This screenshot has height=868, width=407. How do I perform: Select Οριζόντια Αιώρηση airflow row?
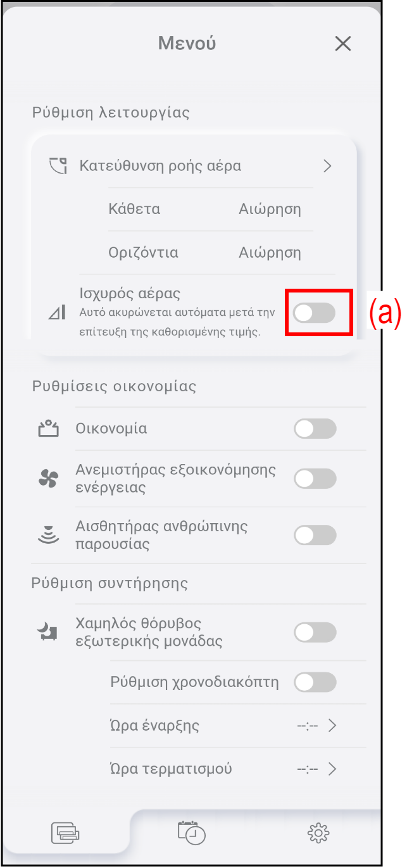210,253
